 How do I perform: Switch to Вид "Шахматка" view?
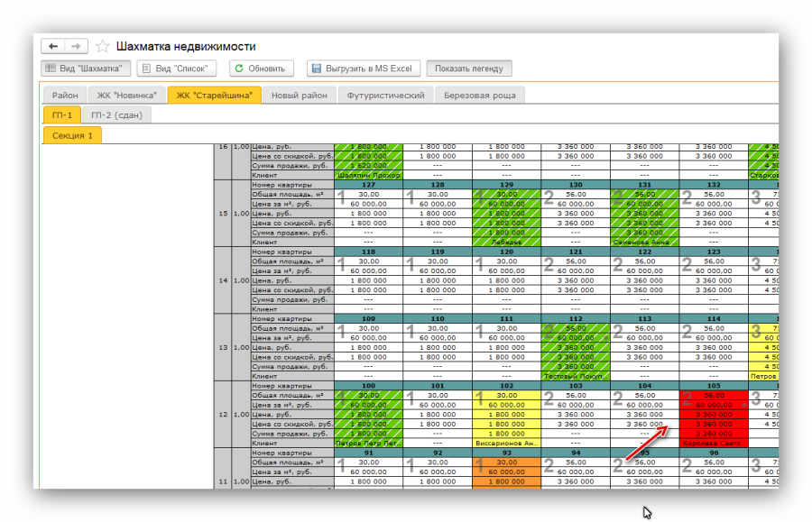tap(87, 69)
